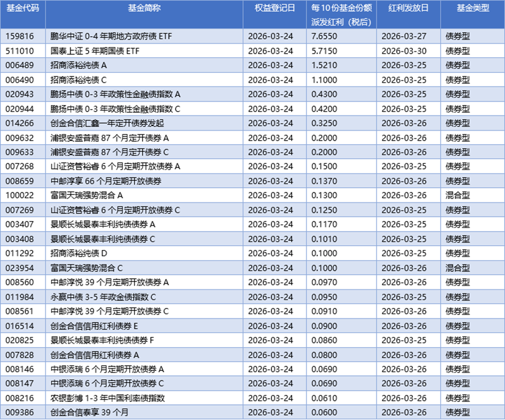The height and width of the screenshot is (420, 505).
Task: Select fund code 008147
Action: [x=20, y=383]
